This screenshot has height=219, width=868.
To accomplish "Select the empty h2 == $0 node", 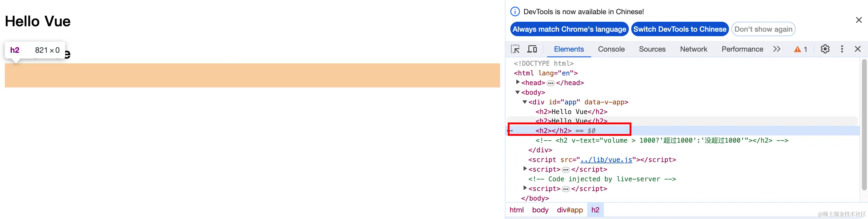I will (x=565, y=131).
